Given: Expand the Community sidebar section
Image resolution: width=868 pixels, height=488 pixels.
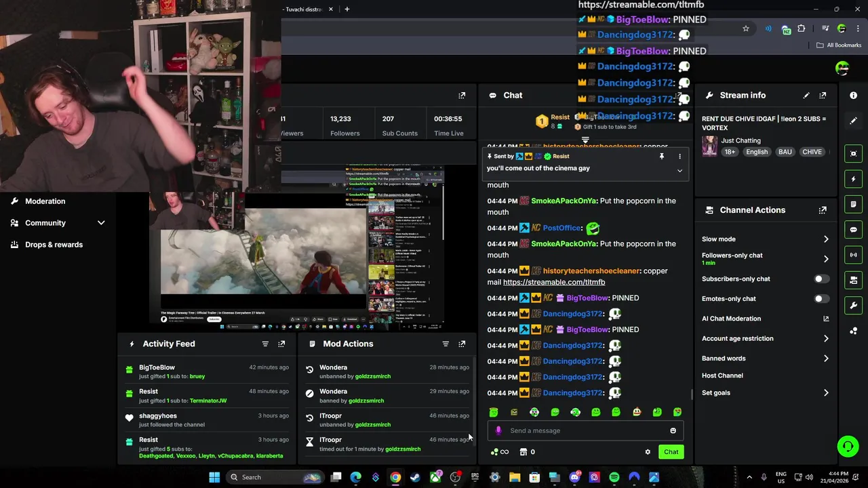Looking at the screenshot, I should point(101,223).
